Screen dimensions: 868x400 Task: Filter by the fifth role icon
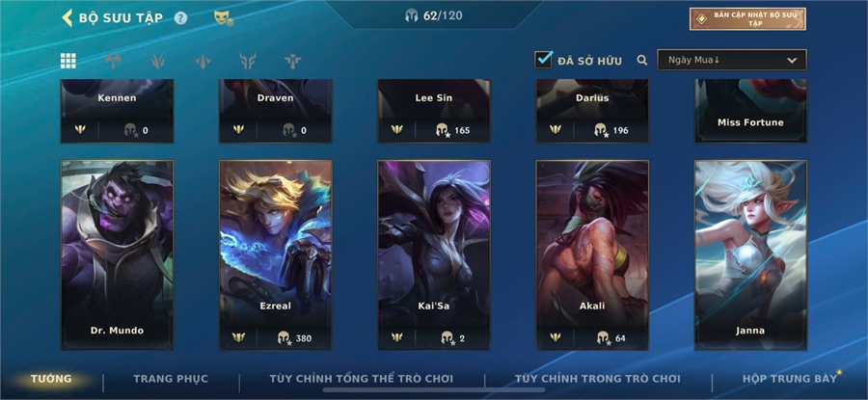[x=293, y=61]
